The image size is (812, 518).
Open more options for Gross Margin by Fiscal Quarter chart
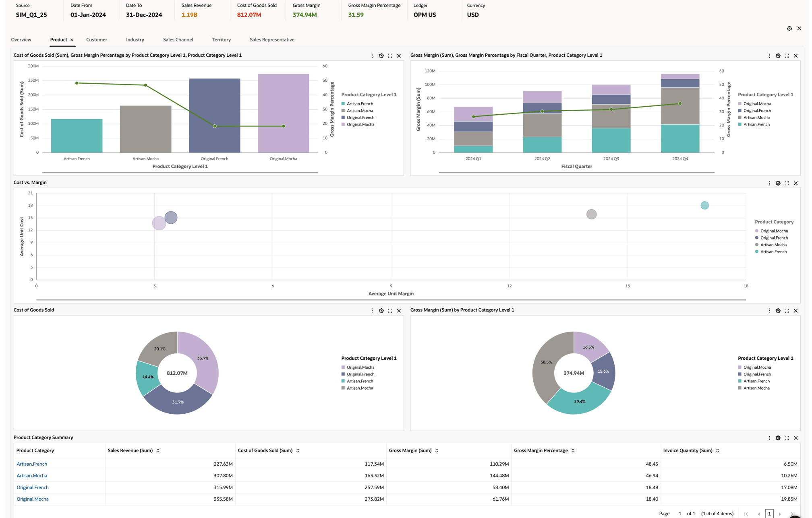769,56
